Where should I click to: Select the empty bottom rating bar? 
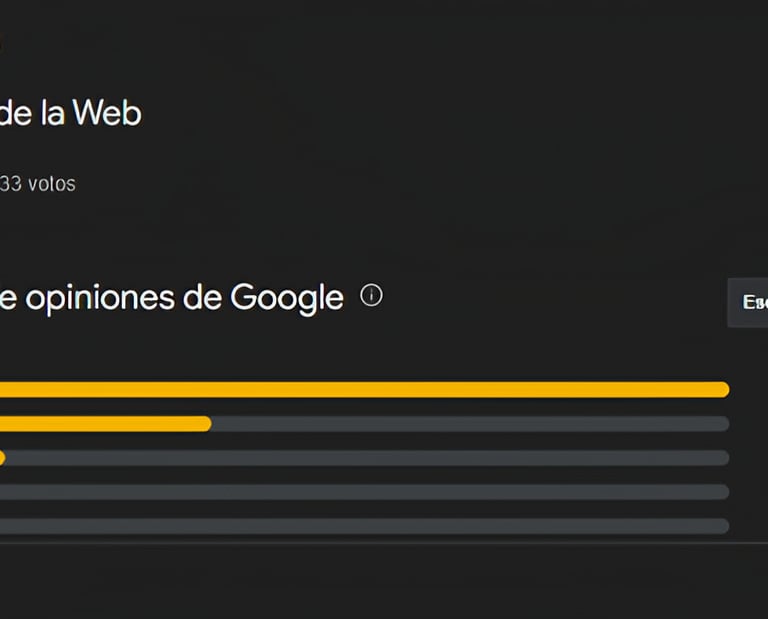pyautogui.click(x=364, y=526)
